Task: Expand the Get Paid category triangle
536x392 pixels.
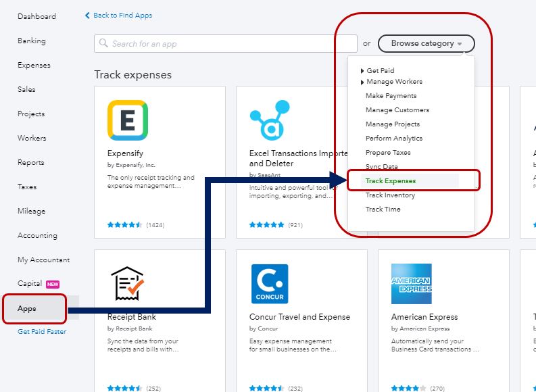Action: click(x=362, y=71)
